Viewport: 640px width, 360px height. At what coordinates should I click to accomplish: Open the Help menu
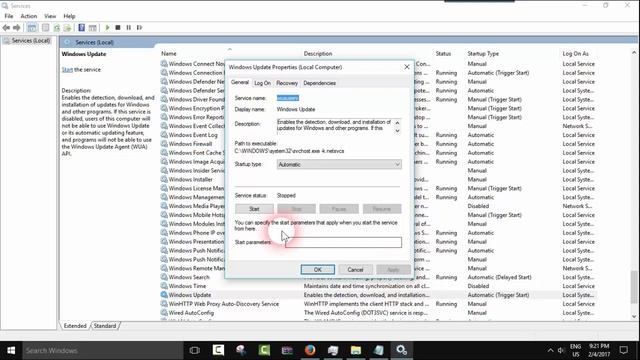click(69, 16)
